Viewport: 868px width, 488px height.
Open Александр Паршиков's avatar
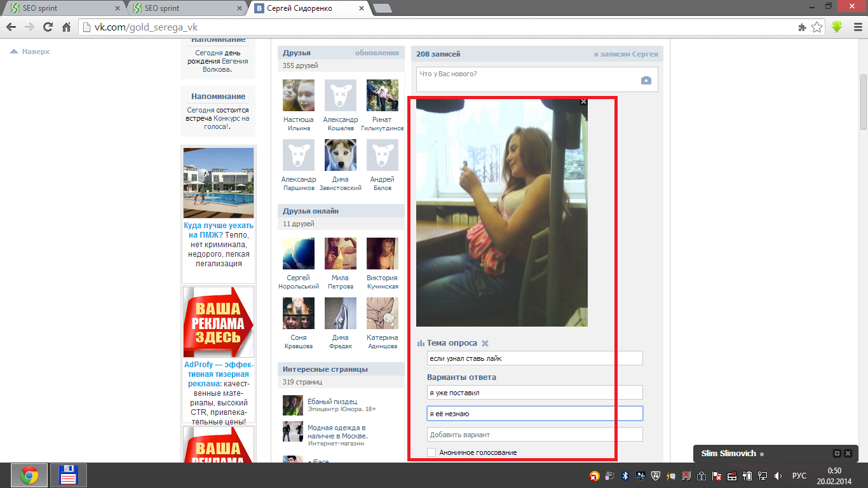tap(299, 155)
